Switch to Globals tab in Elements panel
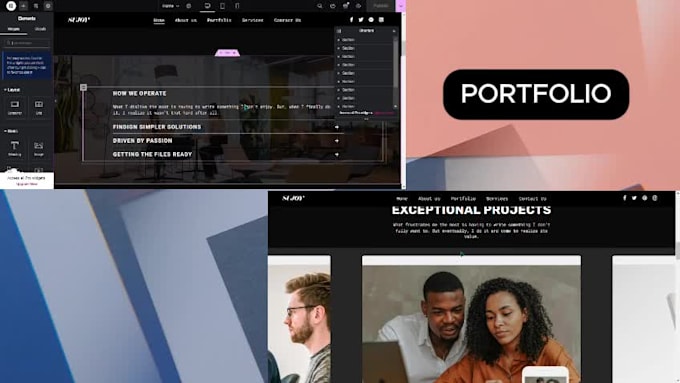Screen dimensions: 680x383 tap(40, 29)
